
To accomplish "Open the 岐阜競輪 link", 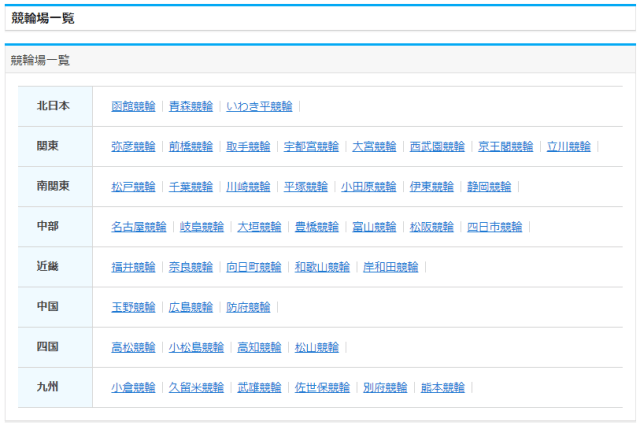I will point(202,226).
